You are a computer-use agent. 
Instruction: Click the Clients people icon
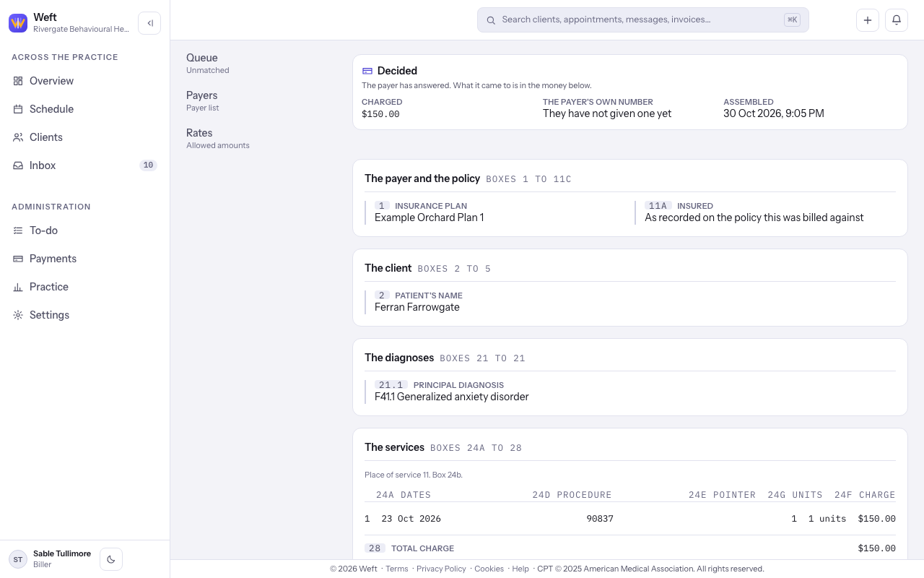(x=18, y=137)
